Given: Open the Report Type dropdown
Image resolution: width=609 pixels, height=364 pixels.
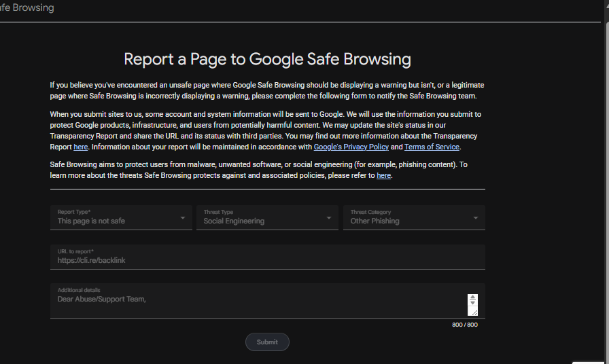Looking at the screenshot, I should 121,218.
